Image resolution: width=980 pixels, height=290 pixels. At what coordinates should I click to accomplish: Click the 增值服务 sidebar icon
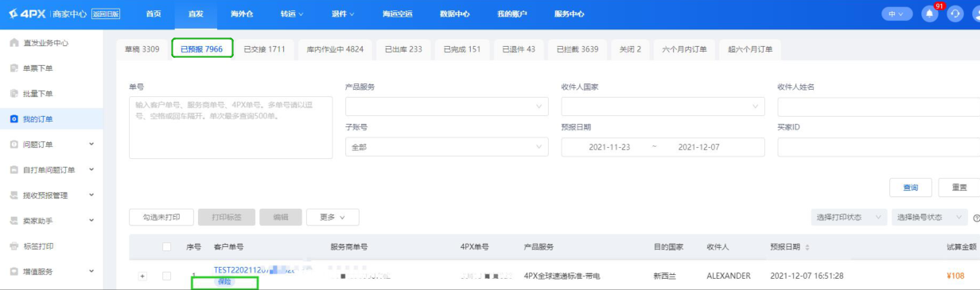click(14, 272)
